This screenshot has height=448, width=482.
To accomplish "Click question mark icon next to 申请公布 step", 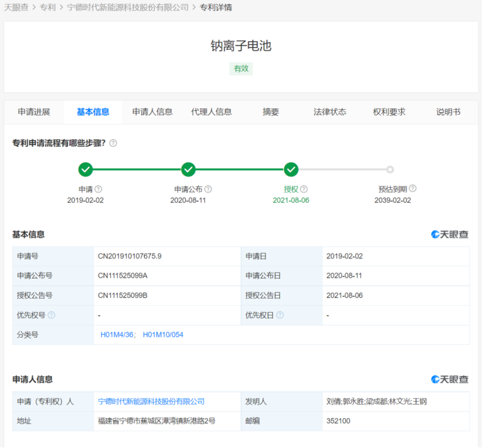I will pyautogui.click(x=208, y=189).
